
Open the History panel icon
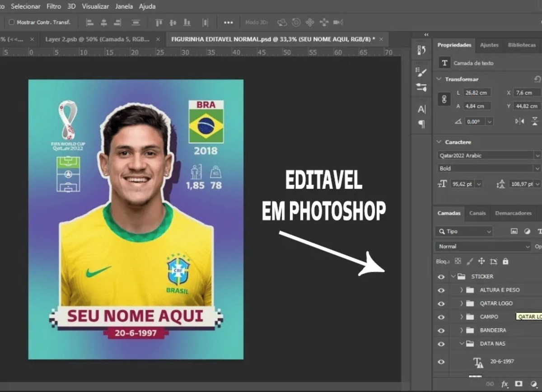click(421, 50)
